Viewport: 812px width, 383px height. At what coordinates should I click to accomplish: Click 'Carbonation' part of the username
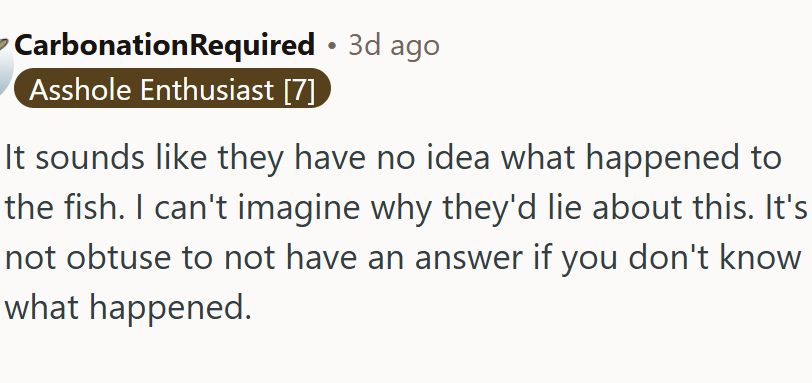[100, 46]
